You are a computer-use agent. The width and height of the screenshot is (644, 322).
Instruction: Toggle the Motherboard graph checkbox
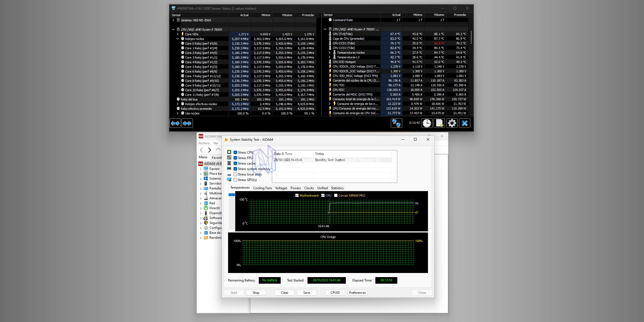297,196
